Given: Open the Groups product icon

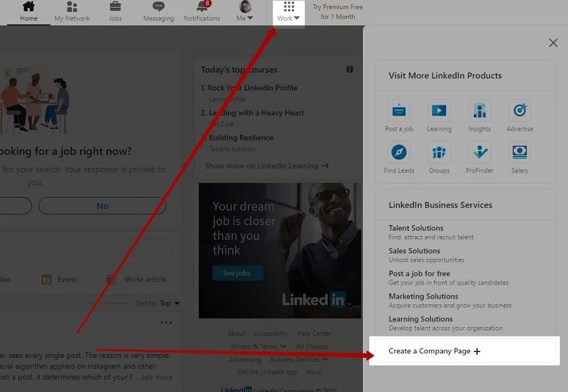Looking at the screenshot, I should click(439, 153).
